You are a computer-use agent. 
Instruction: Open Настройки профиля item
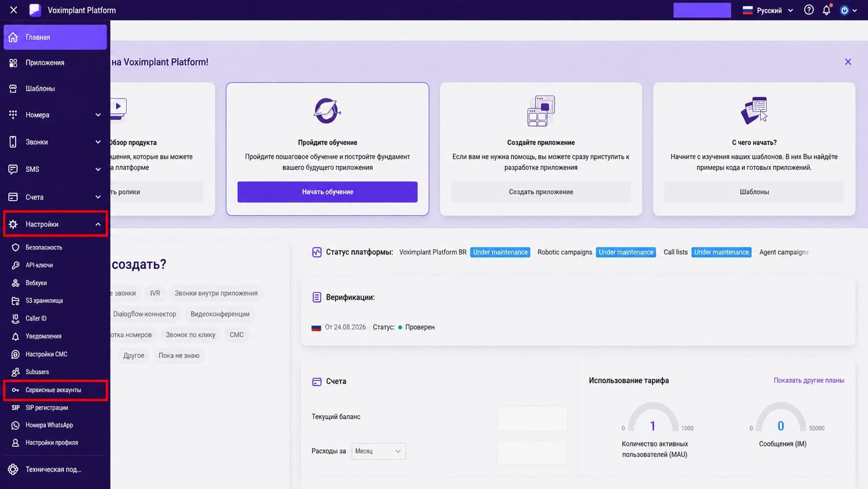click(55, 443)
